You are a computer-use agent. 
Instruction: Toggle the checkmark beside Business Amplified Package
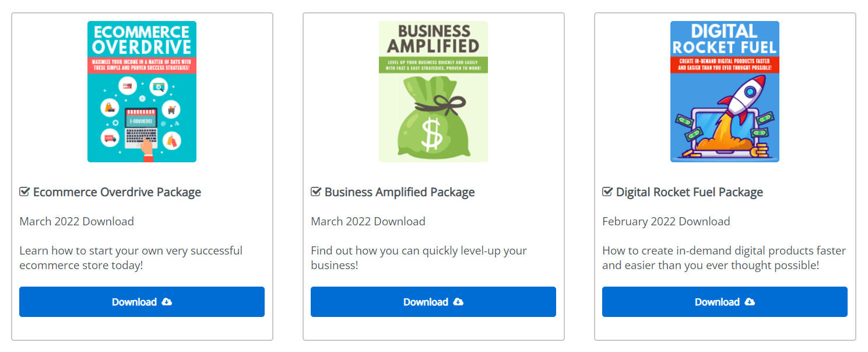tap(316, 192)
